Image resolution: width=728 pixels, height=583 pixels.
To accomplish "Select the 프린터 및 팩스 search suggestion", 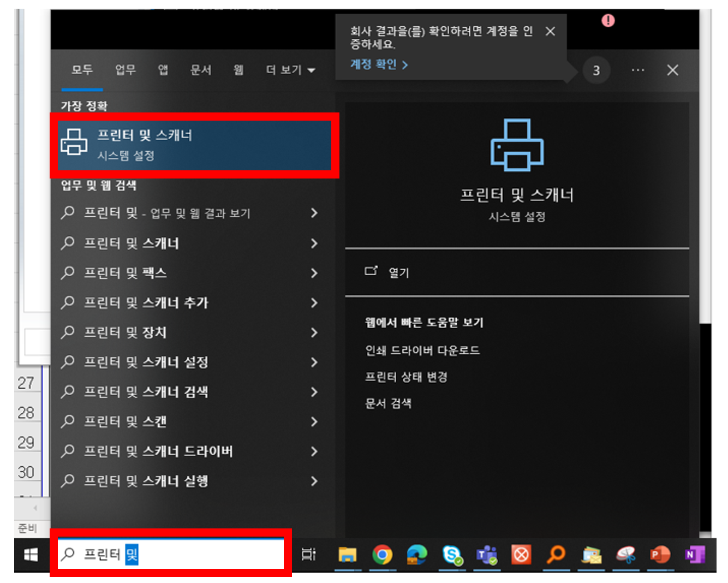I will pyautogui.click(x=125, y=272).
